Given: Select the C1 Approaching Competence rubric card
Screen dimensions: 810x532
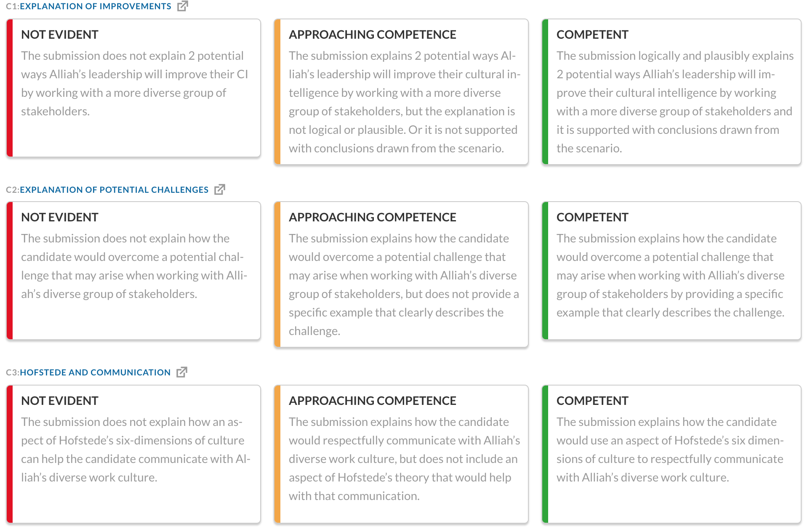Looking at the screenshot, I should 401,92.
